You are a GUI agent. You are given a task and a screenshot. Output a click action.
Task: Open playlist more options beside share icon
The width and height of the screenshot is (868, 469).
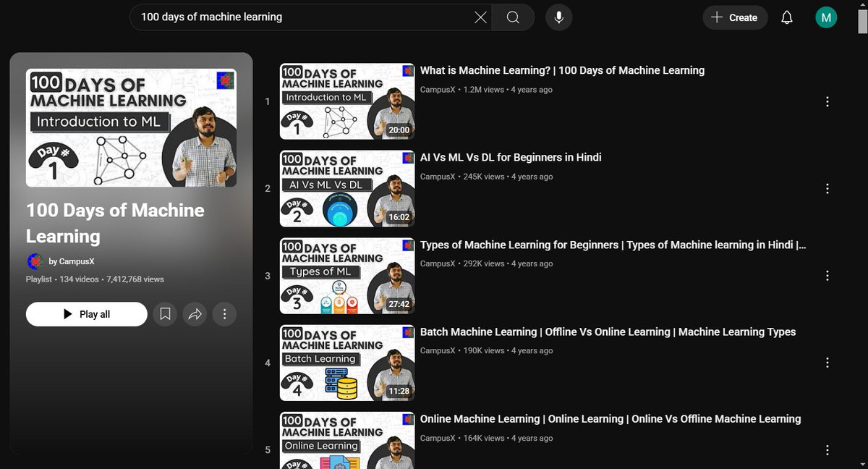pyautogui.click(x=225, y=314)
